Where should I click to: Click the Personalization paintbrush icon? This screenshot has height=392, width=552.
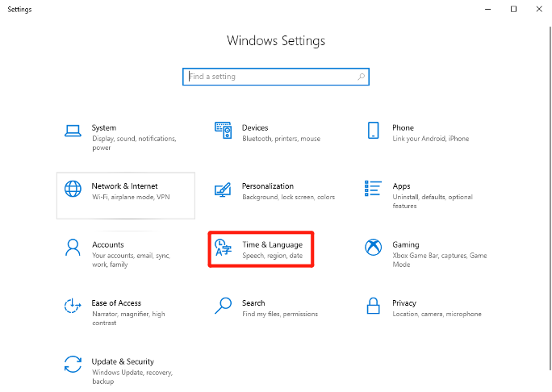point(223,190)
